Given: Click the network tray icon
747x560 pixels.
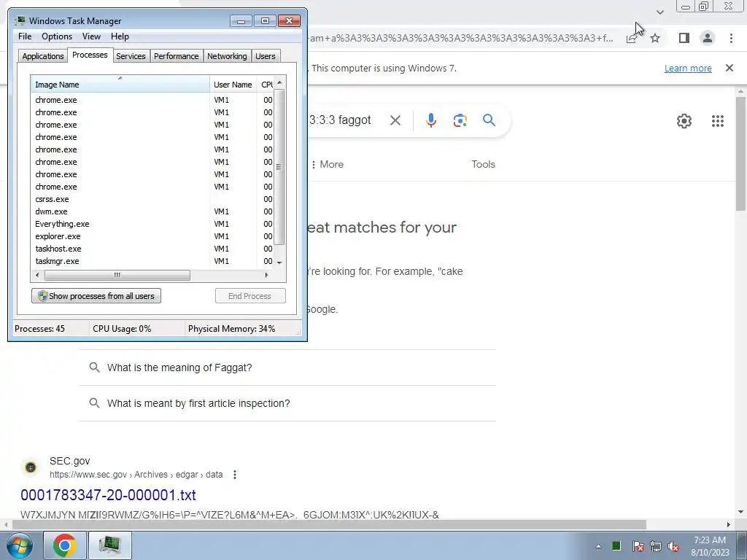Looking at the screenshot, I should [x=656, y=547].
